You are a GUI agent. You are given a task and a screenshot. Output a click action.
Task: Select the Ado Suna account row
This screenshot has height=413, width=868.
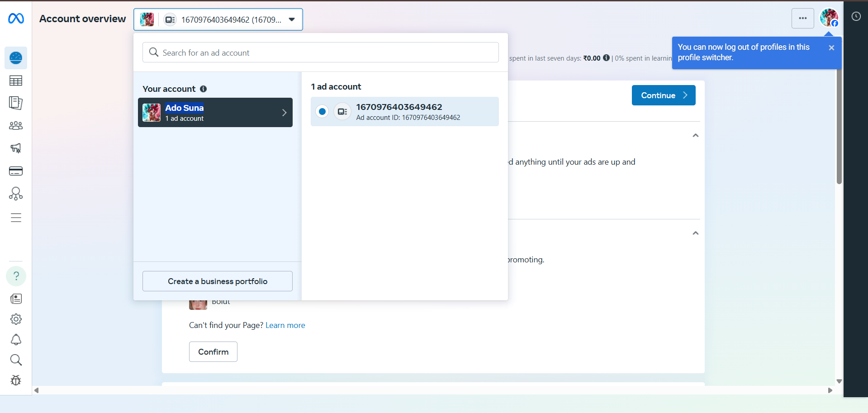pos(215,113)
